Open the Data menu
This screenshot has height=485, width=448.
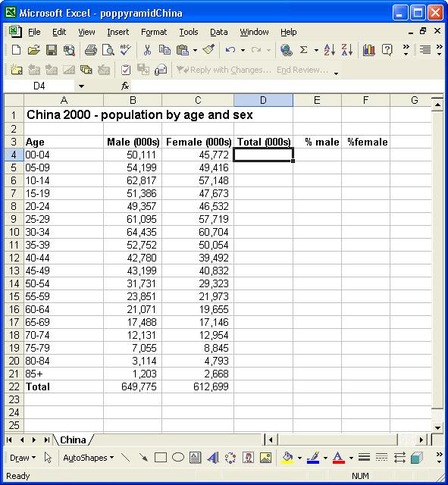coord(219,32)
